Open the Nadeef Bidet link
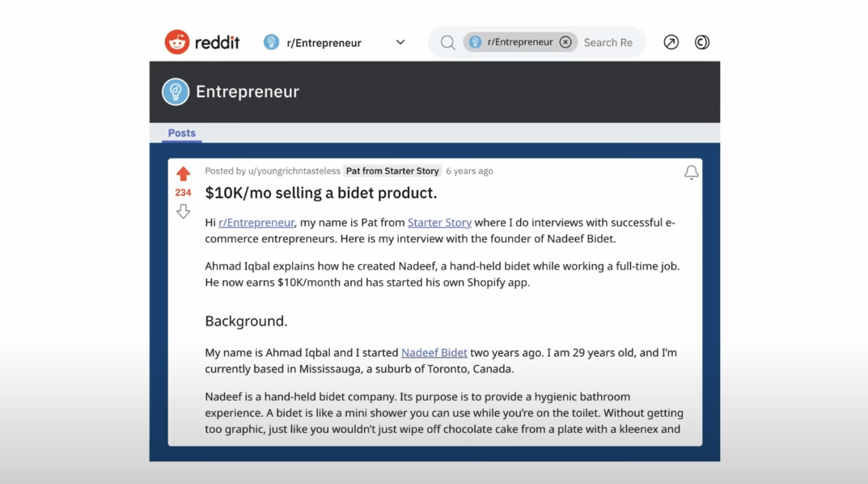 [434, 352]
